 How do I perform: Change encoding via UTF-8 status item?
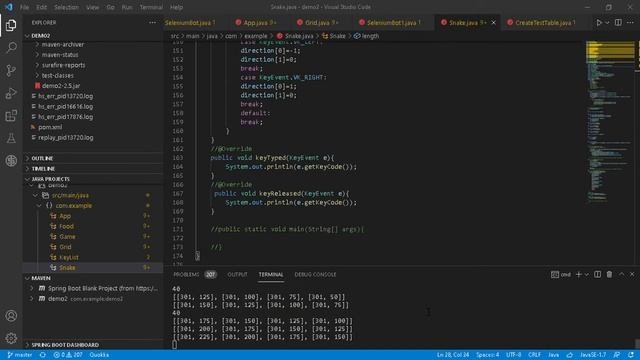coord(513,355)
